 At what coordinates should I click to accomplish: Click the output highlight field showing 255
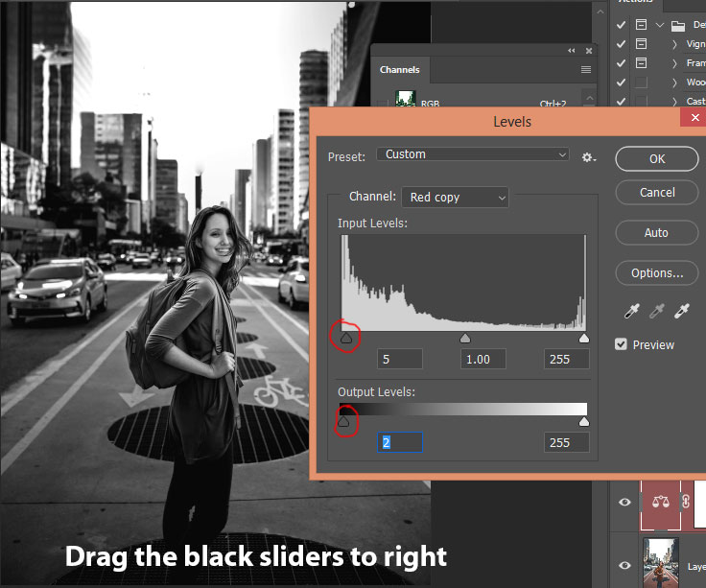(x=566, y=442)
